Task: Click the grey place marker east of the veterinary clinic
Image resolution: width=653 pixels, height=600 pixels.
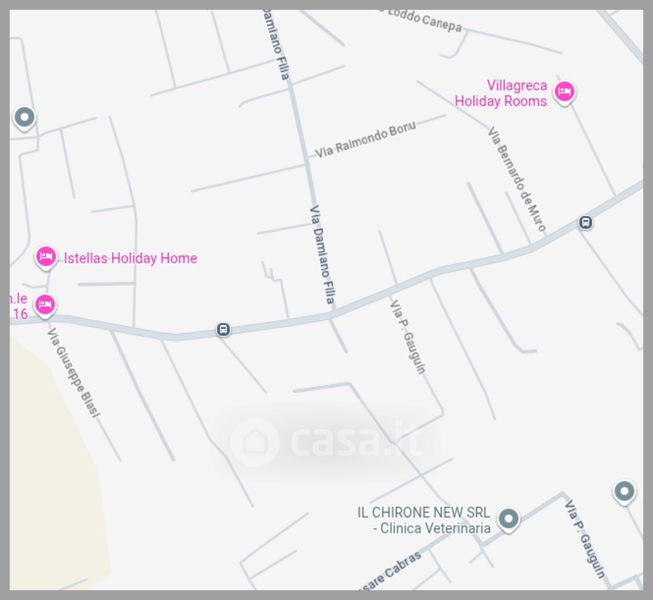Action: [x=624, y=492]
